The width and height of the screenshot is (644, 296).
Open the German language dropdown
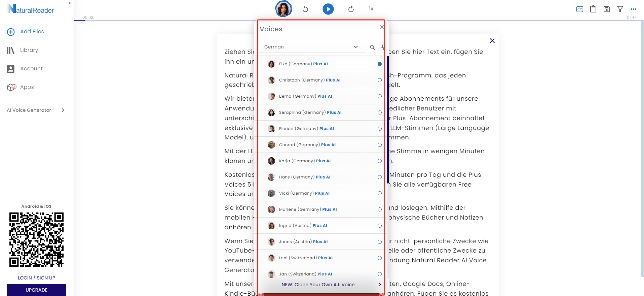click(312, 47)
